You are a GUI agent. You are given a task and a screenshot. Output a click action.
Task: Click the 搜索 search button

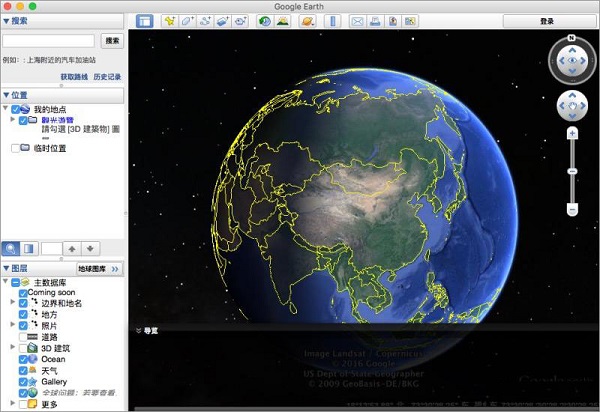point(112,41)
